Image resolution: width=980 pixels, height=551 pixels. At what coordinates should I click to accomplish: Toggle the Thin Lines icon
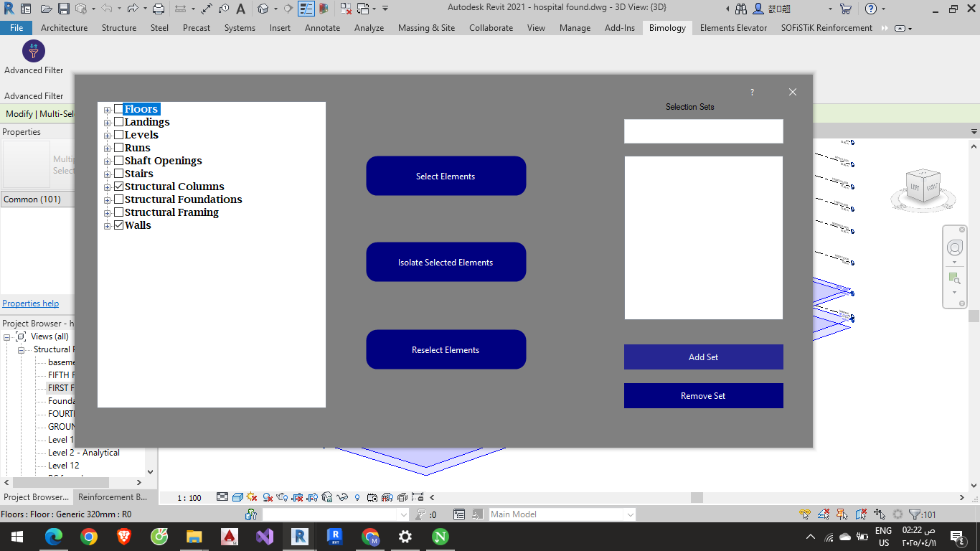pos(306,9)
